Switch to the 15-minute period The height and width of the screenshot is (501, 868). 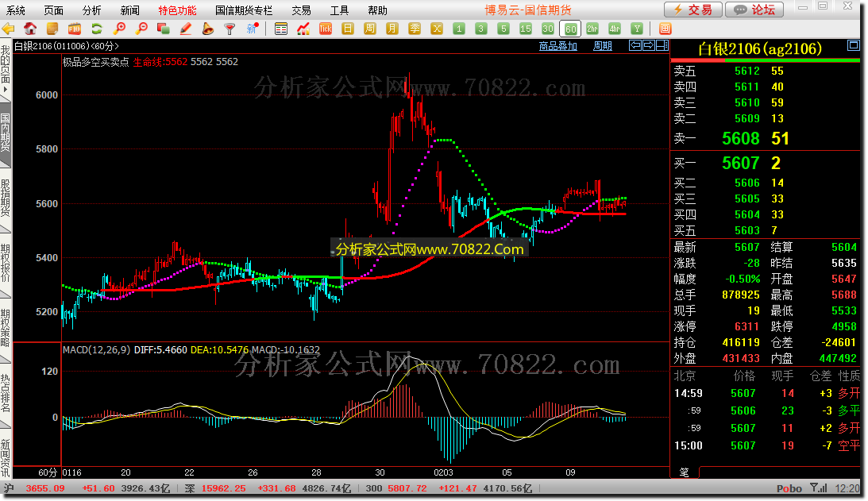[x=526, y=29]
